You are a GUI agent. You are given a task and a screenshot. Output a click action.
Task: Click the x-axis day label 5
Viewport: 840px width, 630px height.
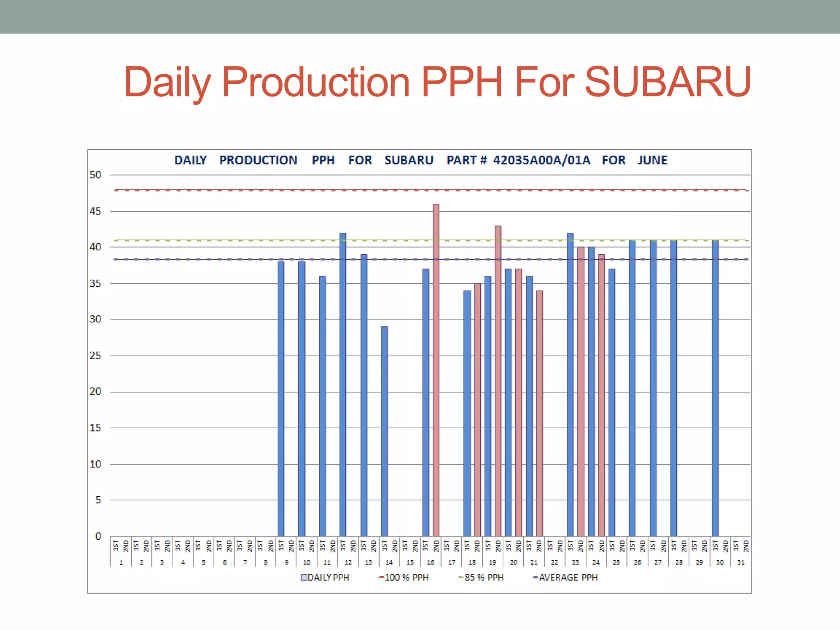(x=203, y=562)
